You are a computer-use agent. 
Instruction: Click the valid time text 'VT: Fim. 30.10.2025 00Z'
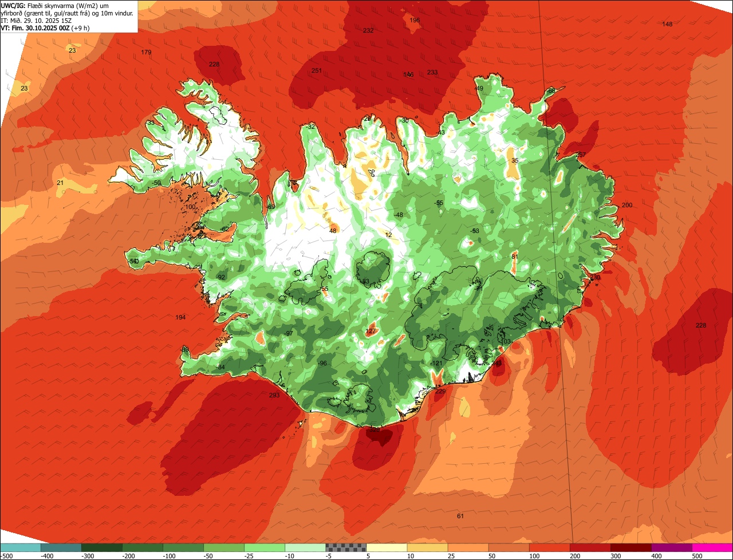point(36,27)
